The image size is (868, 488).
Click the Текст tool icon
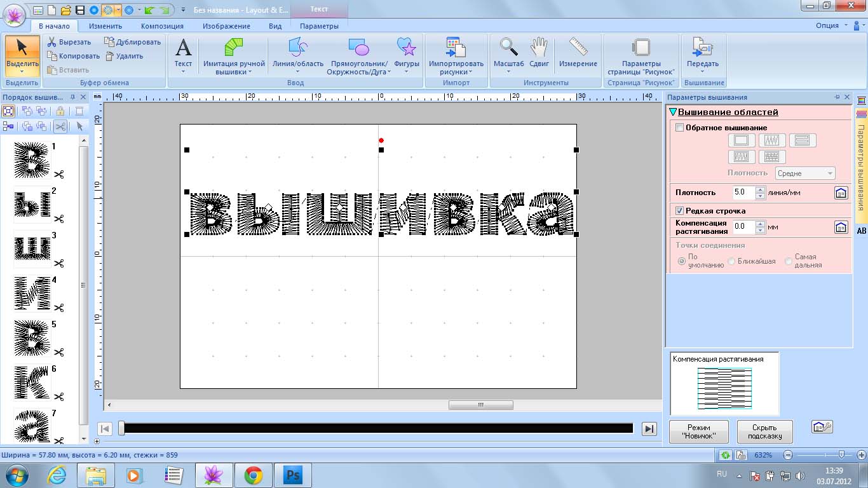click(183, 50)
